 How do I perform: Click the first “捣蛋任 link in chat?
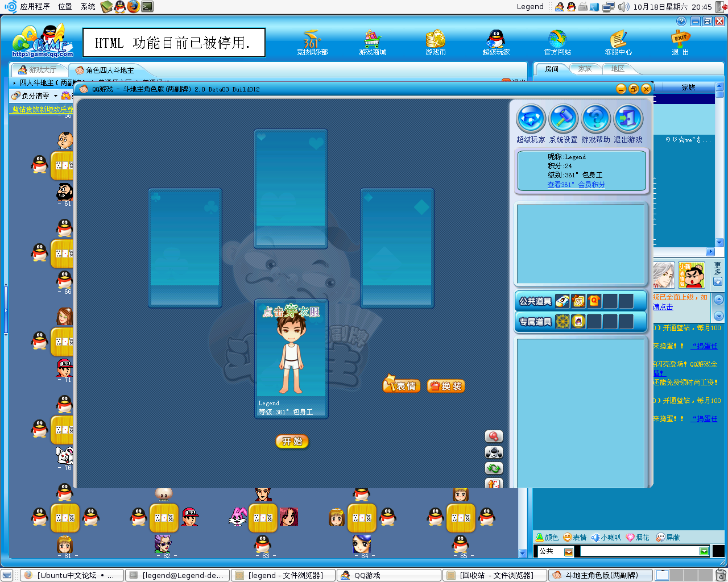(704, 346)
